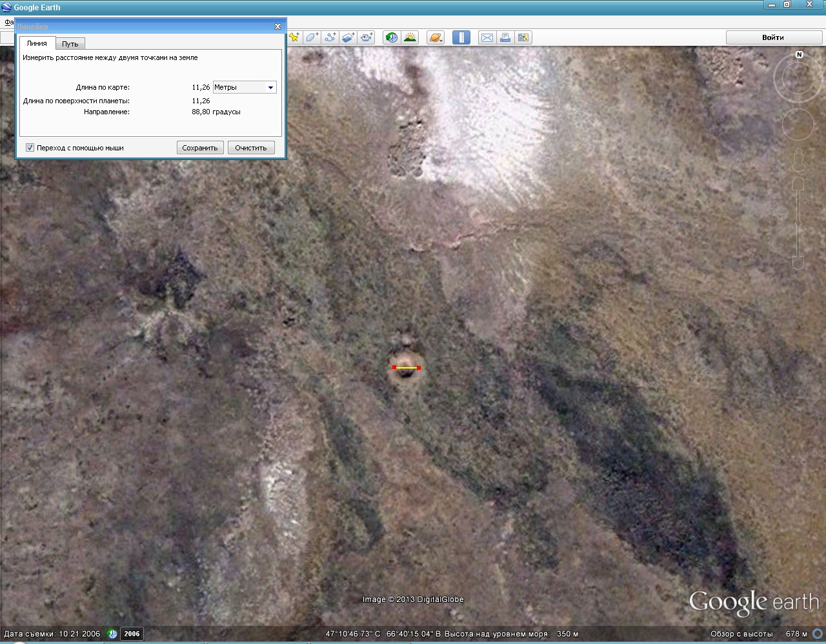Open the 'Метры' units dropdown
The width and height of the screenshot is (826, 644).
(245, 87)
